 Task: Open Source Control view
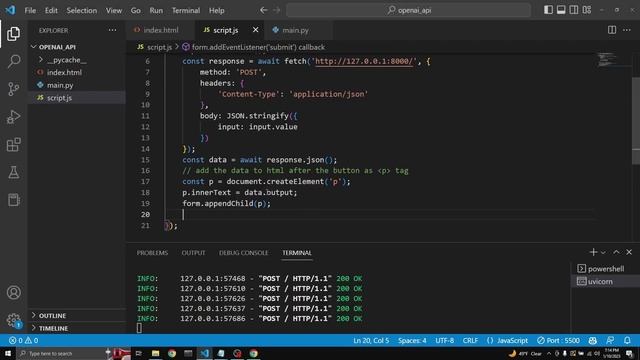(x=13, y=89)
